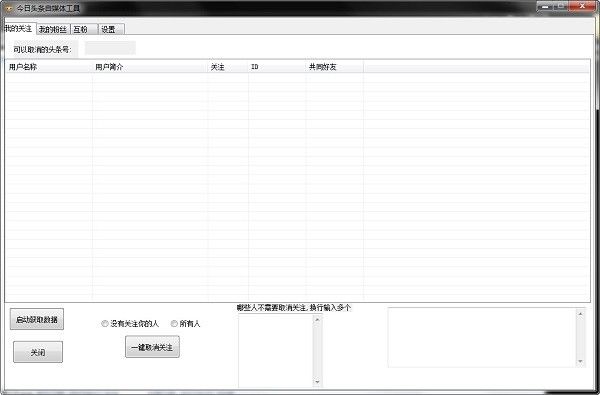Click the 关注 column header
The width and height of the screenshot is (600, 395).
[228, 67]
